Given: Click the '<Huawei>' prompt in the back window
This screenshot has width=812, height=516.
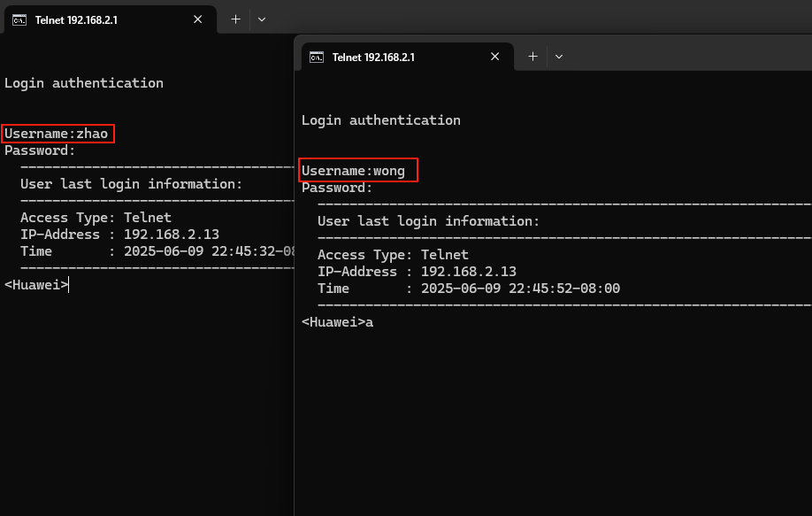Looking at the screenshot, I should 36,285.
